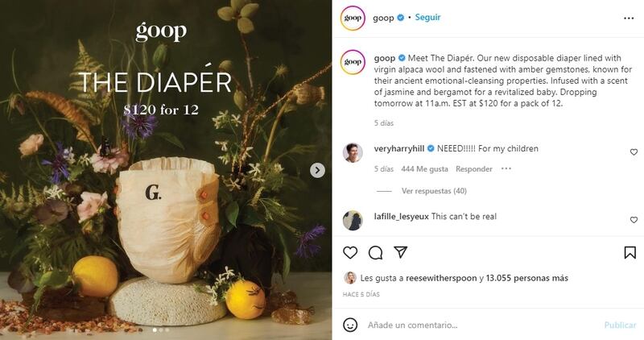644x340 pixels.
Task: Open comments via speech bubble icon
Action: pyautogui.click(x=375, y=252)
